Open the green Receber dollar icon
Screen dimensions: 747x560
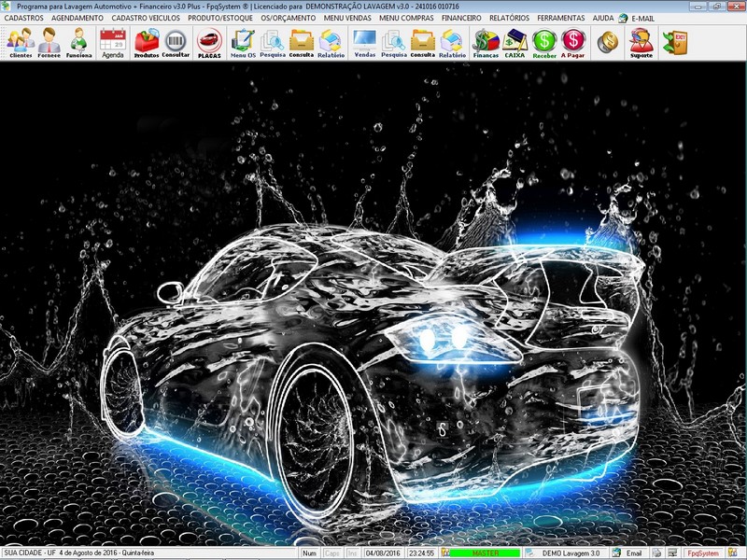click(x=544, y=43)
